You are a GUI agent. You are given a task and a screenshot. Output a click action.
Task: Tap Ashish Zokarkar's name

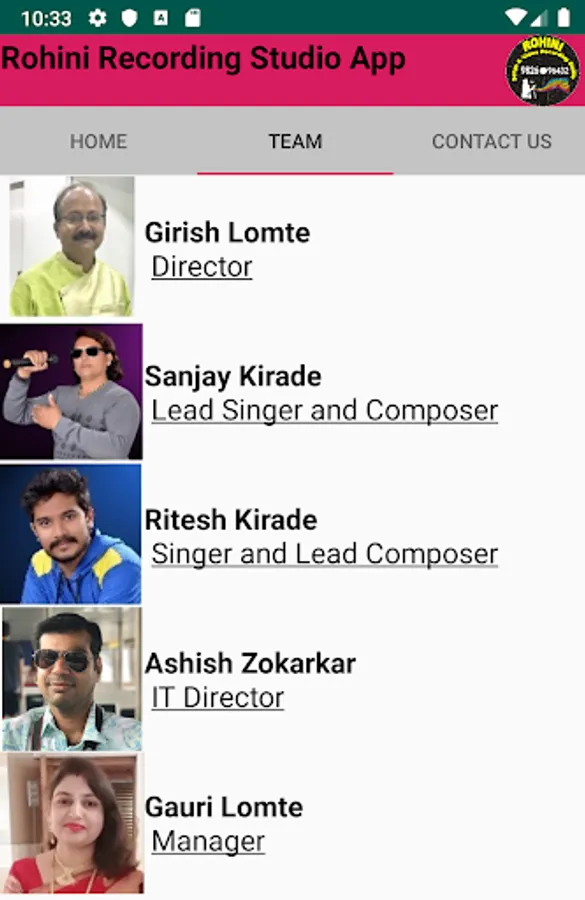[x=250, y=664]
